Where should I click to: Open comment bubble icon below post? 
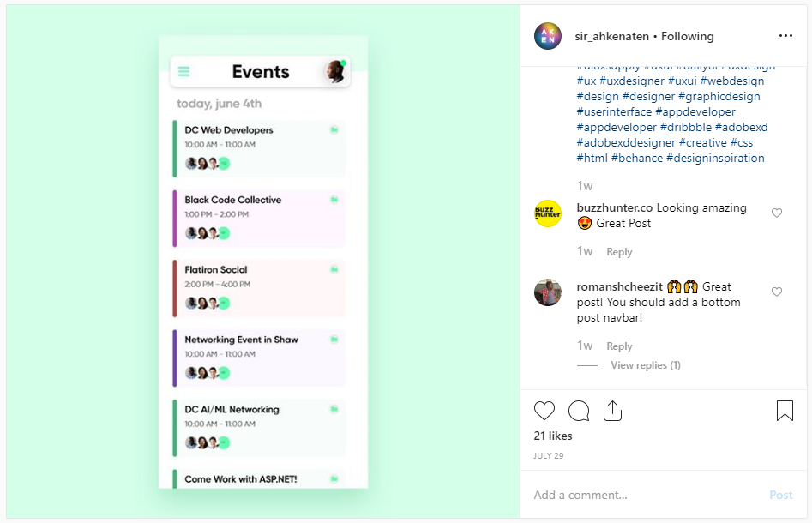coord(579,411)
